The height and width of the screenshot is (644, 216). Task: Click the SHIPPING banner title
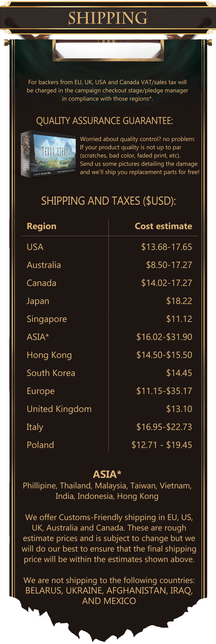pyautogui.click(x=108, y=18)
